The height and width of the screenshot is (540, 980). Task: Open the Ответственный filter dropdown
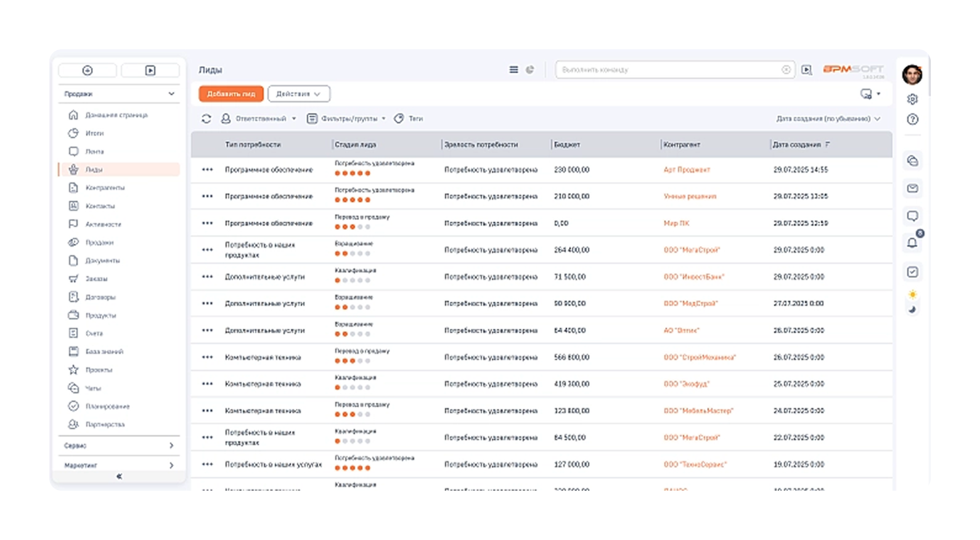pos(259,118)
